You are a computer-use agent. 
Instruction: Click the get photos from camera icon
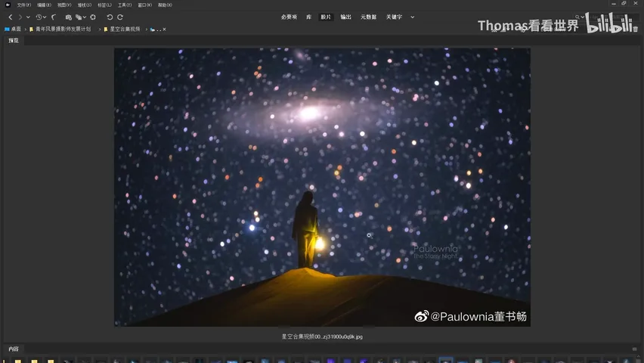coord(69,17)
